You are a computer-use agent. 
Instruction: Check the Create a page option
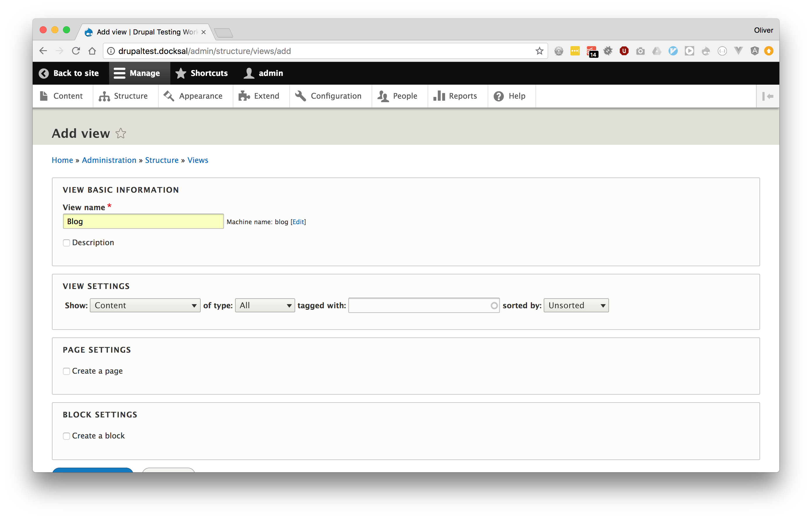pos(66,371)
